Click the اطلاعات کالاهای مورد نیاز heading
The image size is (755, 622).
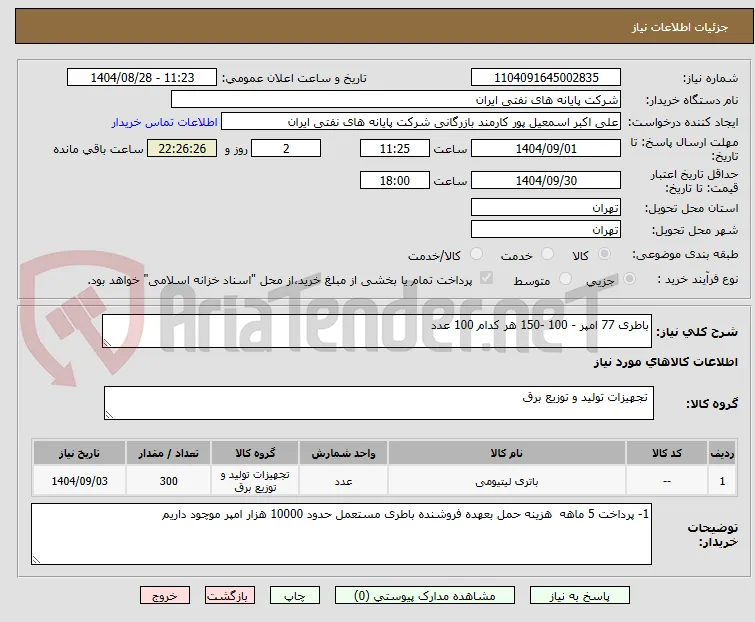pyautogui.click(x=665, y=362)
